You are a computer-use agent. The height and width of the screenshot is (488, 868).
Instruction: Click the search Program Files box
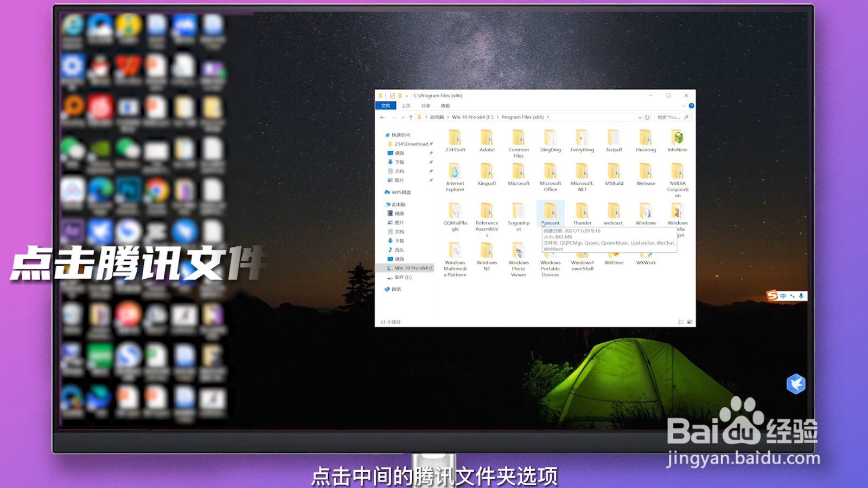(672, 117)
